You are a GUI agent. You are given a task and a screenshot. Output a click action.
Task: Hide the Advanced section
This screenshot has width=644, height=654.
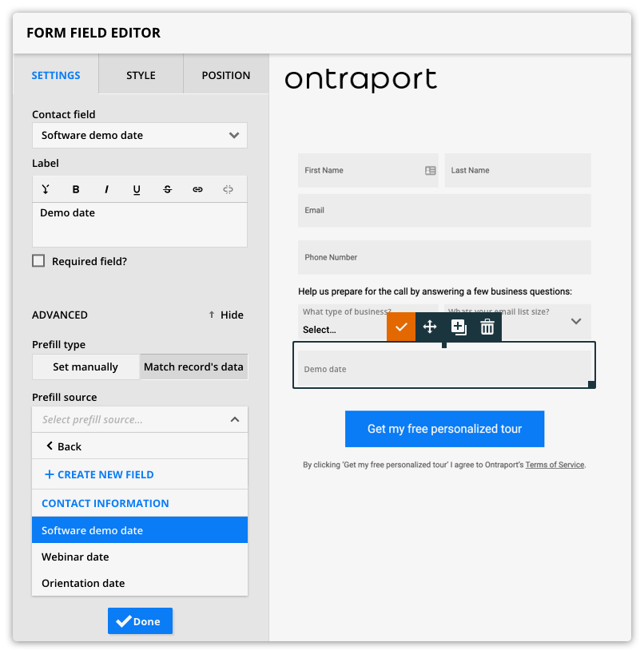pos(226,315)
